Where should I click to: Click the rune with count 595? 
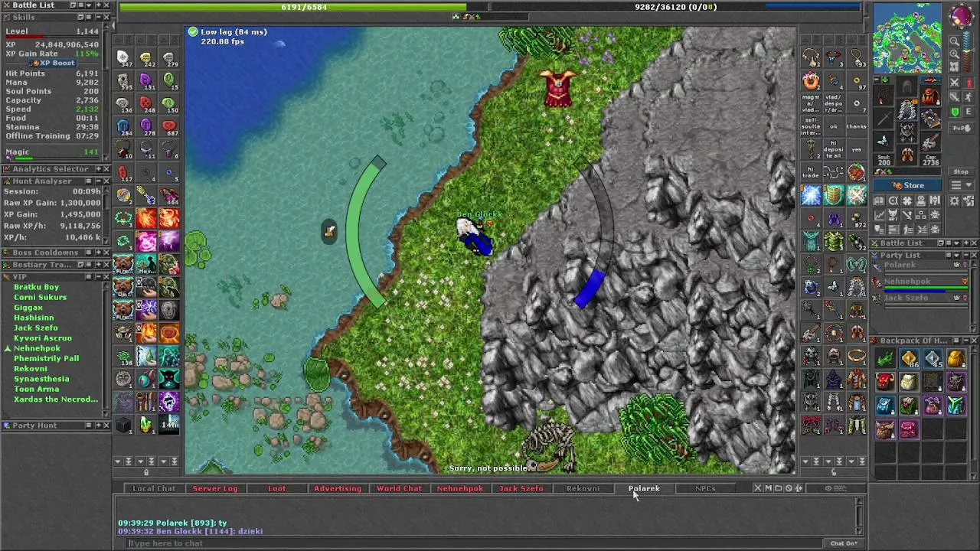(122, 80)
